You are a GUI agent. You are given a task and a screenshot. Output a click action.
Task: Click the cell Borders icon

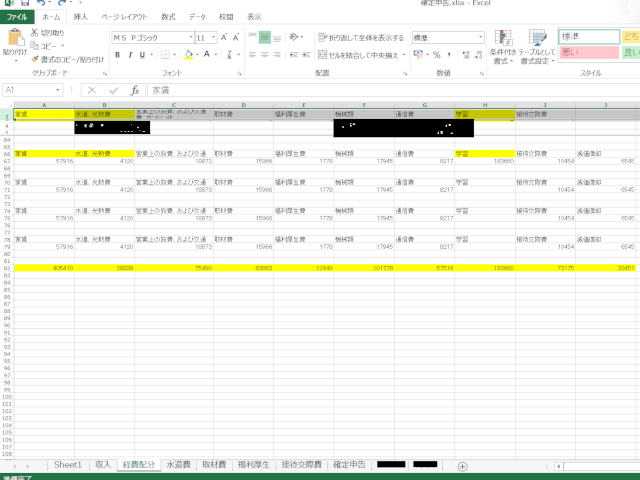point(165,55)
